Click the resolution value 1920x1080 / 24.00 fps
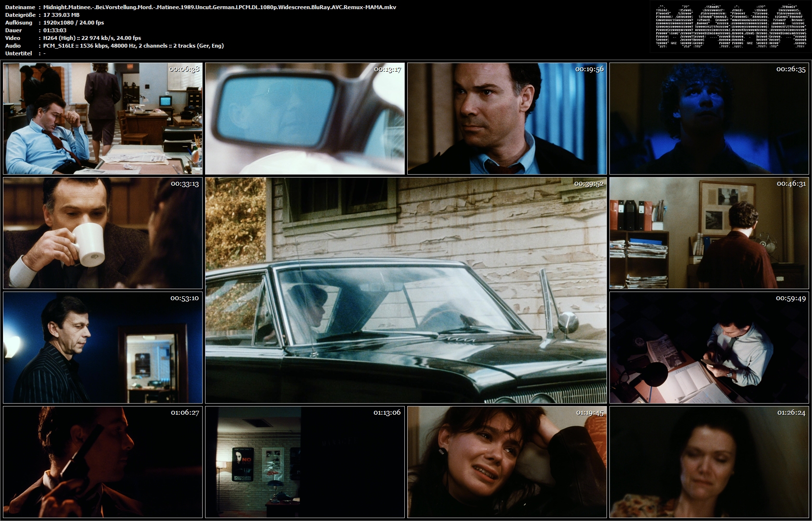This screenshot has height=521, width=812. pos(74,23)
